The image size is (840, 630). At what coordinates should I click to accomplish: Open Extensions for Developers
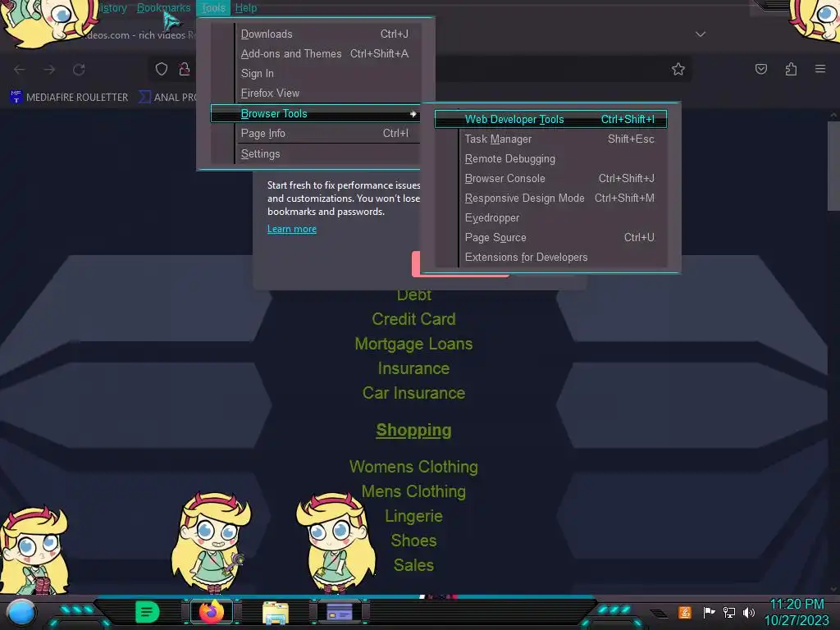pos(550,257)
